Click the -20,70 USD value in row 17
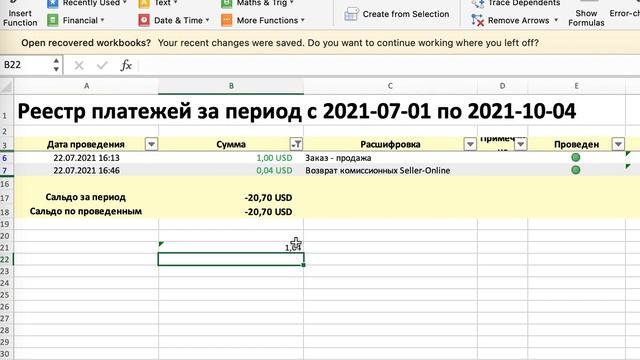Image resolution: width=640 pixels, height=360 pixels. tap(269, 198)
